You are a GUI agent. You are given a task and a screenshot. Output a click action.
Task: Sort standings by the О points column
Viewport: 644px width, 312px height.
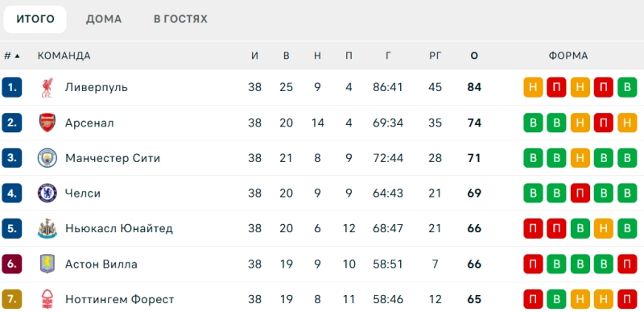(474, 56)
